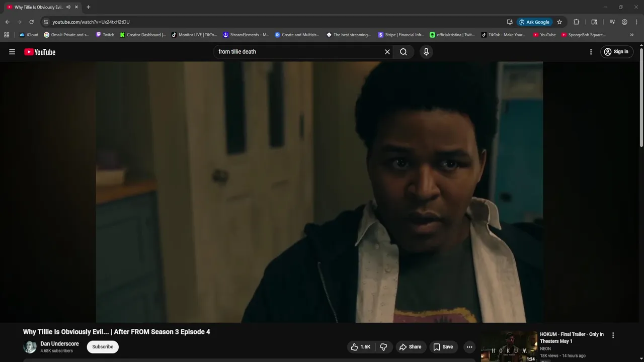Open iCloud bookmark

(x=29, y=35)
